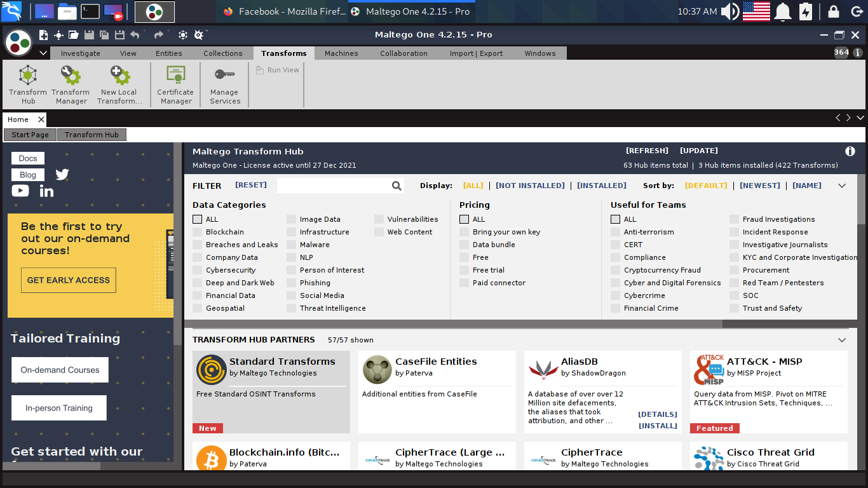The image size is (868, 488).
Task: Select the Standard Transforms hub item
Action: [x=271, y=392]
